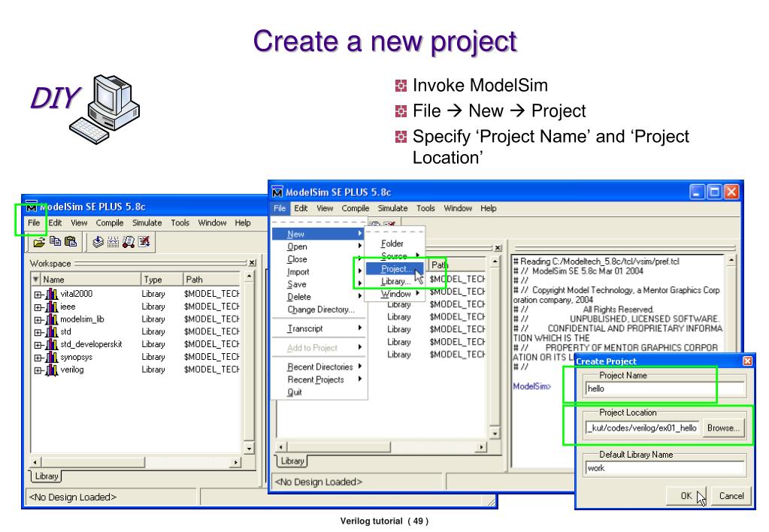Open the Help menu in front window
This screenshot has height=532, width=769.
[488, 208]
